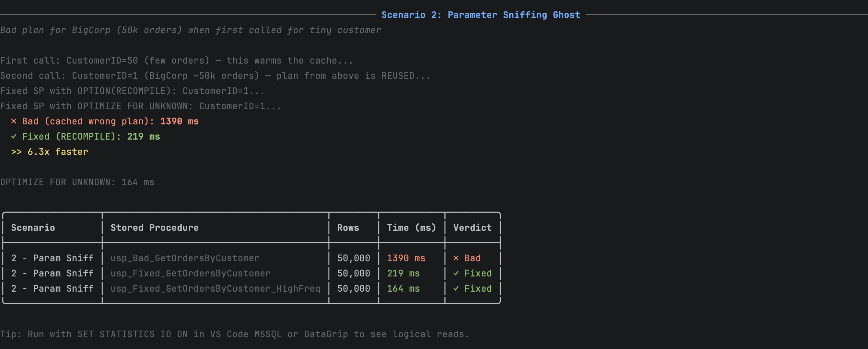Click the "Verdict" column header
The image size is (868, 349).
point(472,227)
